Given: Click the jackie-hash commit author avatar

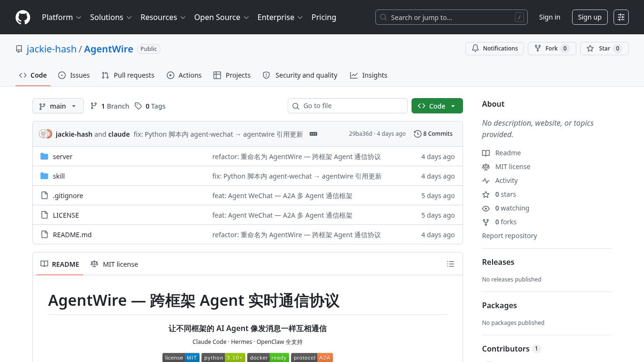Looking at the screenshot, I should 43,134.
